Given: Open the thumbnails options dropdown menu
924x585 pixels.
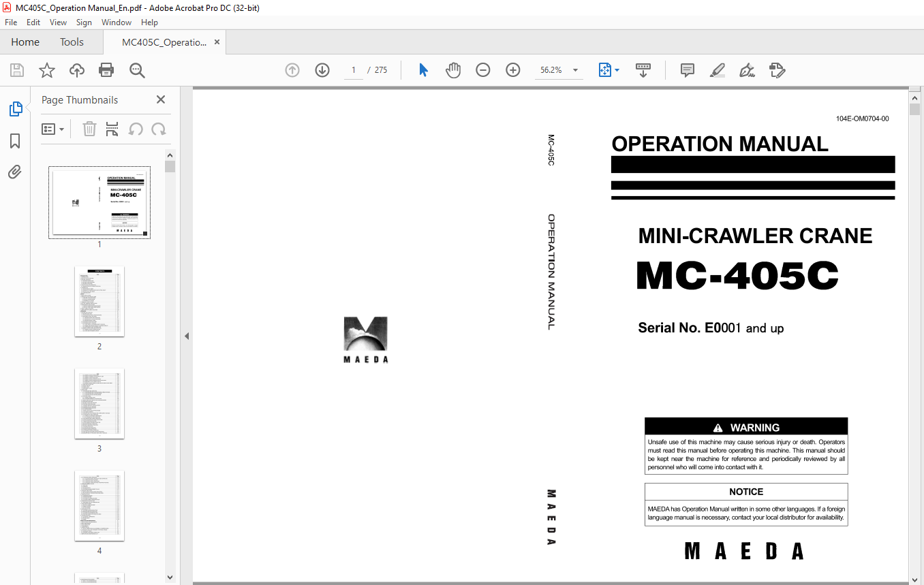Looking at the screenshot, I should coord(53,129).
